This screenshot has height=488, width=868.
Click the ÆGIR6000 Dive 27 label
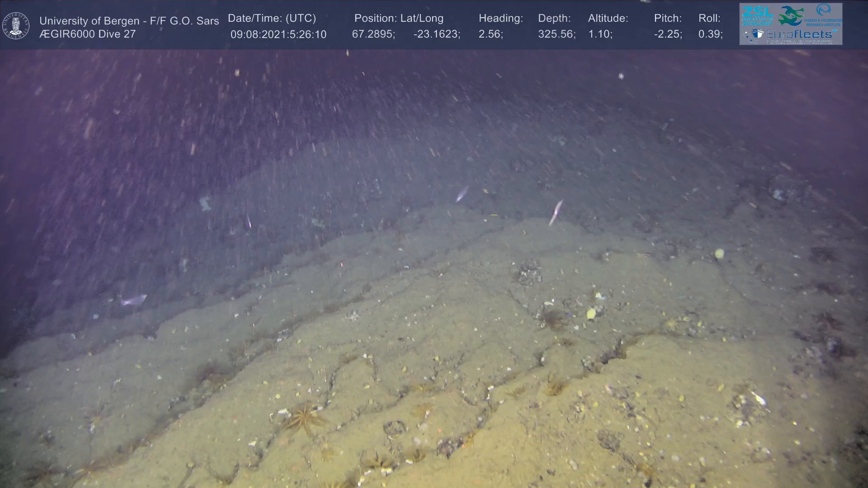click(x=87, y=34)
